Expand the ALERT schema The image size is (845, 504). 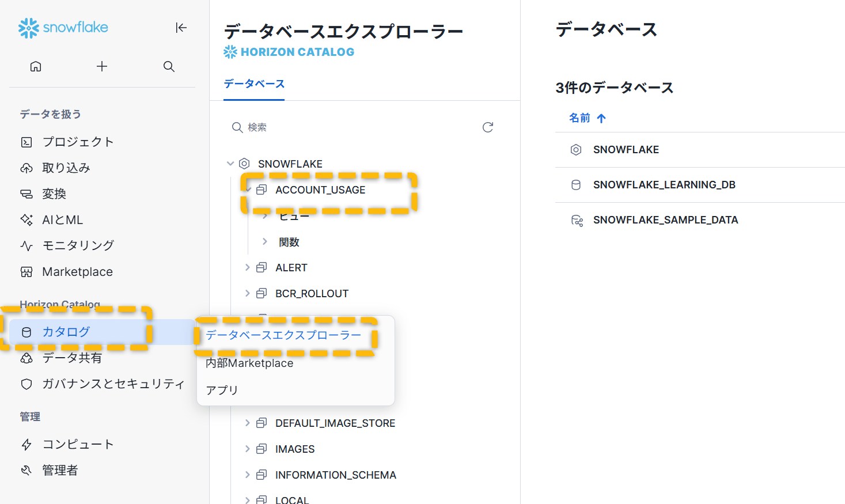pyautogui.click(x=248, y=267)
